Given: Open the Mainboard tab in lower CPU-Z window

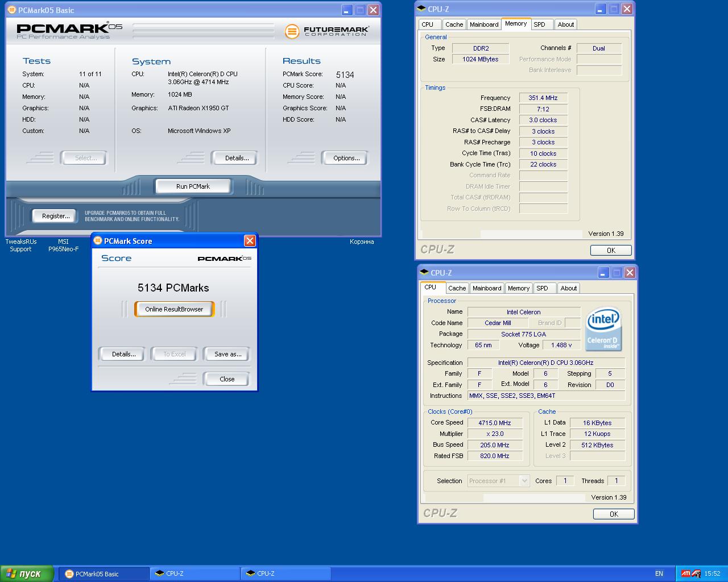Looking at the screenshot, I should (x=487, y=288).
